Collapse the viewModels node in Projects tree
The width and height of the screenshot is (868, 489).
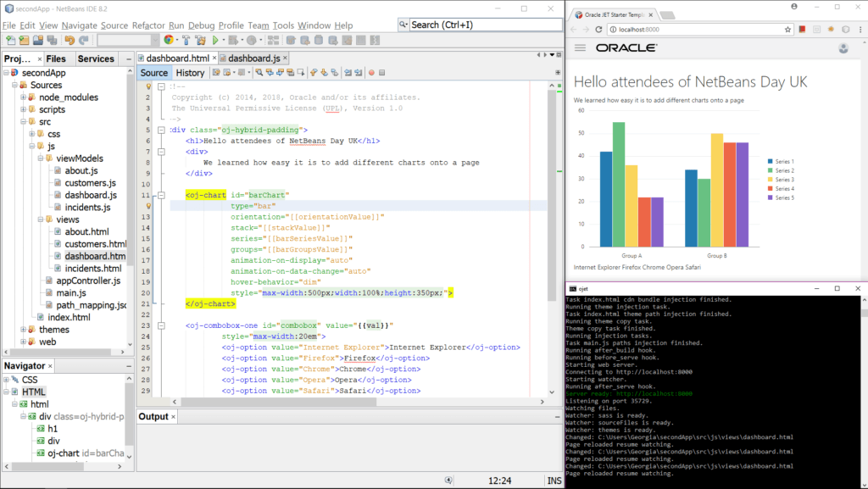tap(40, 158)
